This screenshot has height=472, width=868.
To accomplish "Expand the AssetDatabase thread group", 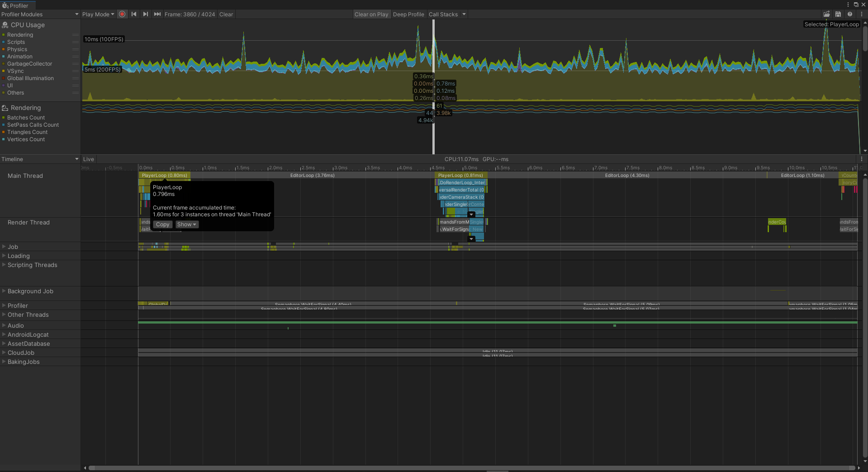I will pos(4,343).
